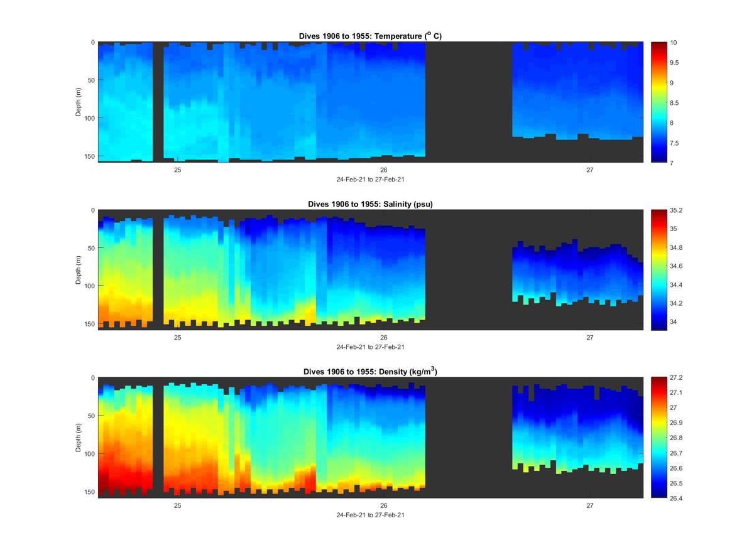The width and height of the screenshot is (754, 560).
Task: Click the date range label under Density plot
Action: [x=370, y=515]
